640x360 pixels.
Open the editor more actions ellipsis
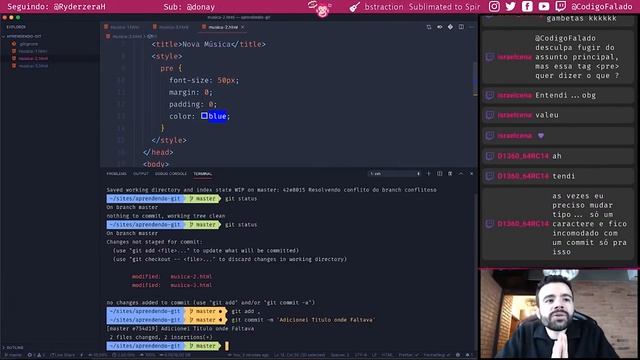click(x=472, y=27)
